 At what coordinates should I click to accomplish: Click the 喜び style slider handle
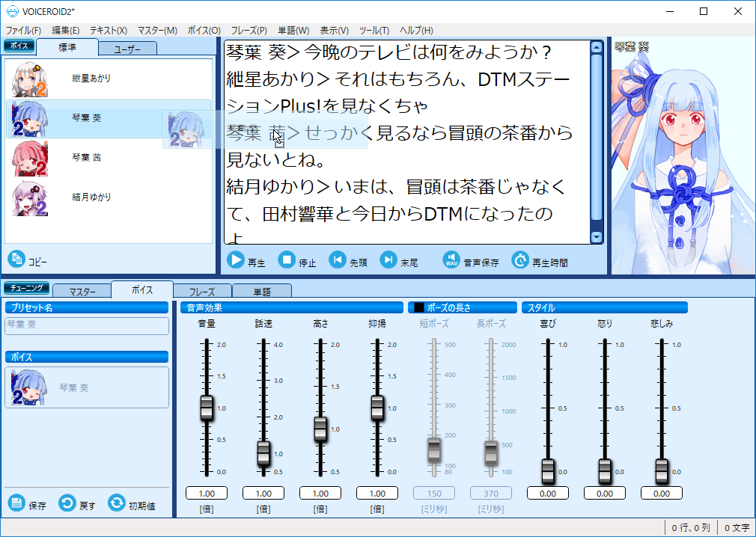[548, 471]
